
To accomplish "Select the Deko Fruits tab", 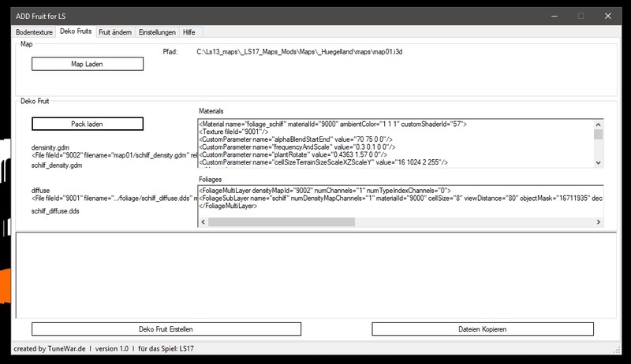I will pos(76,32).
